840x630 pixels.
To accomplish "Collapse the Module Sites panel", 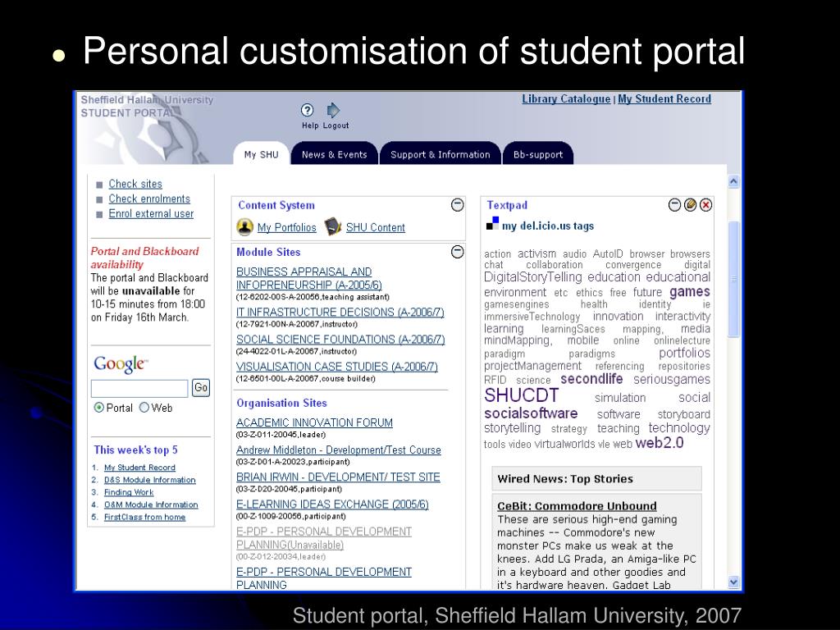I will click(457, 252).
